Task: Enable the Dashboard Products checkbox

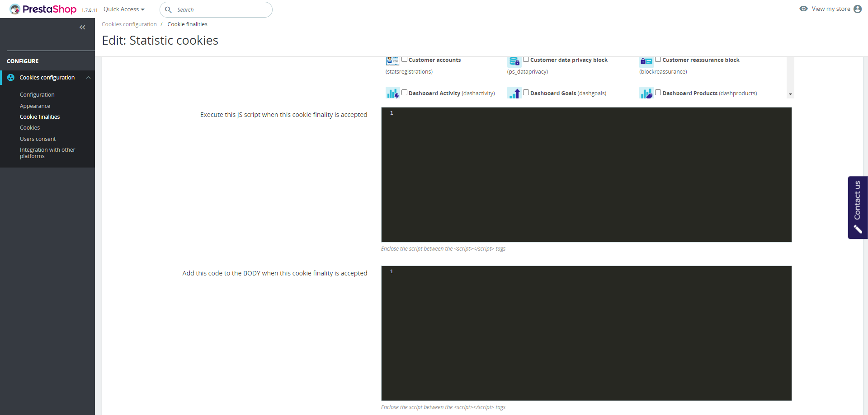Action: coord(658,93)
